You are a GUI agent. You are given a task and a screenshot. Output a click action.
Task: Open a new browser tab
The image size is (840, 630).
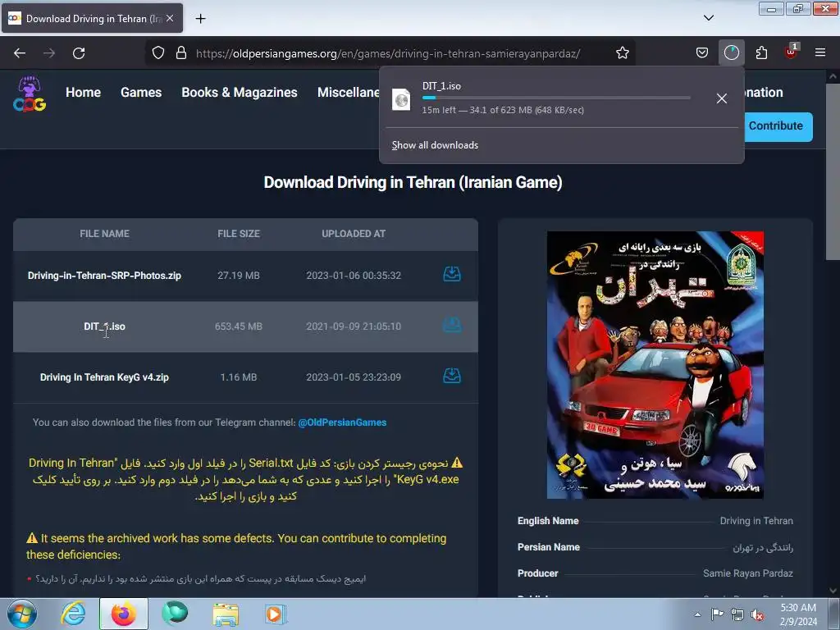click(x=200, y=19)
